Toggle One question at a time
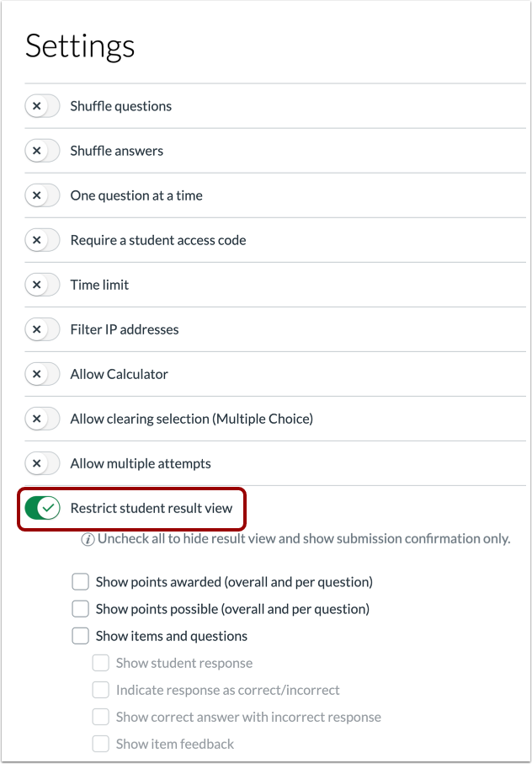Image resolution: width=532 pixels, height=764 pixels. coord(42,195)
